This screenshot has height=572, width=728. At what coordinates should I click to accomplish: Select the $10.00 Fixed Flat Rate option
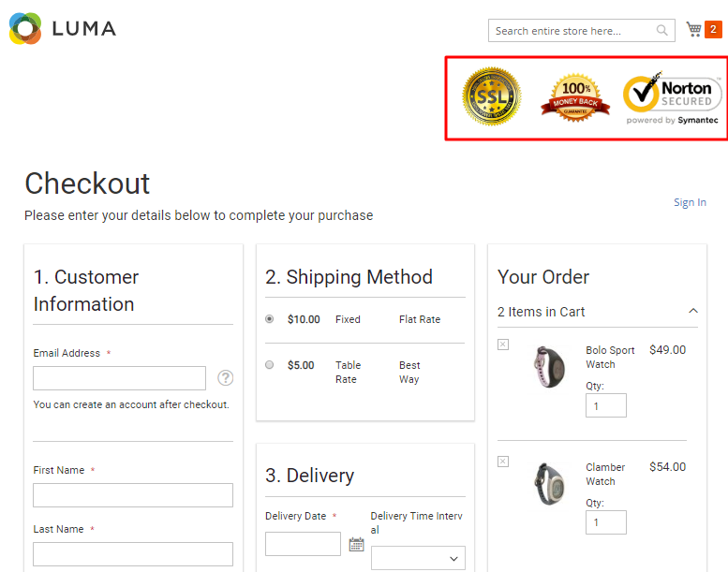270,319
